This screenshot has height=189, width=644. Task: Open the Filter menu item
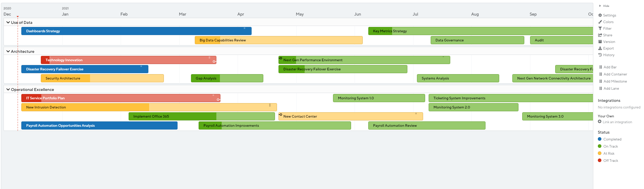(x=607, y=28)
